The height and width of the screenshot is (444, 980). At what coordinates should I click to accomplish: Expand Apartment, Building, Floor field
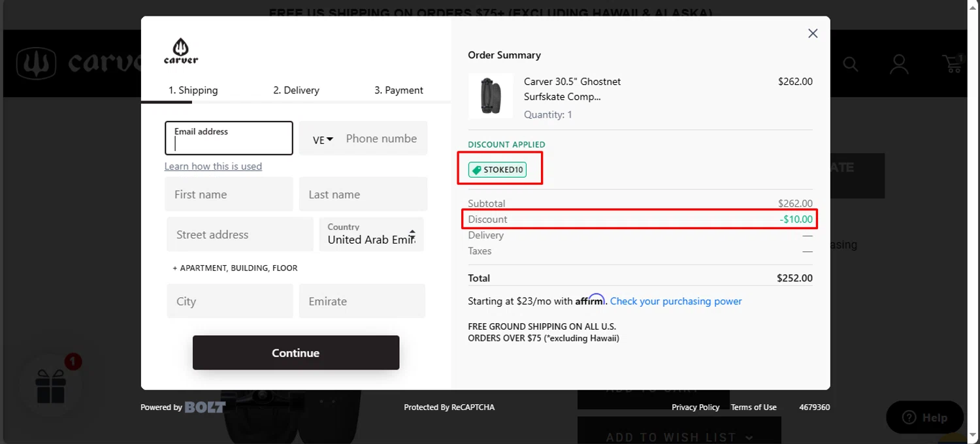click(235, 268)
